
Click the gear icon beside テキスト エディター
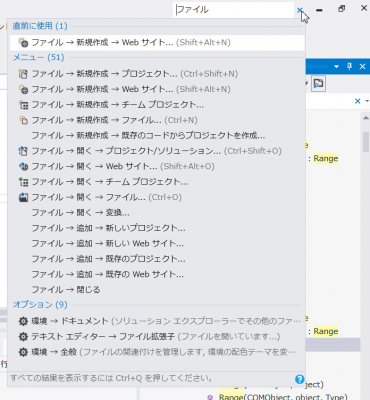(x=23, y=337)
